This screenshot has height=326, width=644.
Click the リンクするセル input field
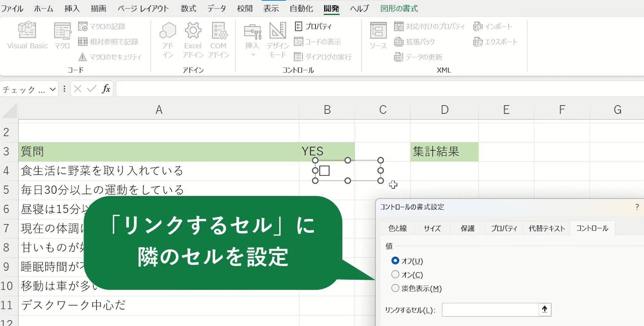(x=490, y=310)
